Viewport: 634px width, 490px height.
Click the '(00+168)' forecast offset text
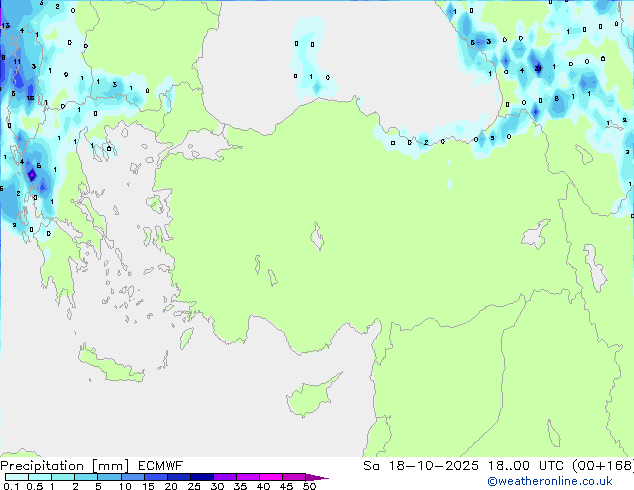pos(603,466)
